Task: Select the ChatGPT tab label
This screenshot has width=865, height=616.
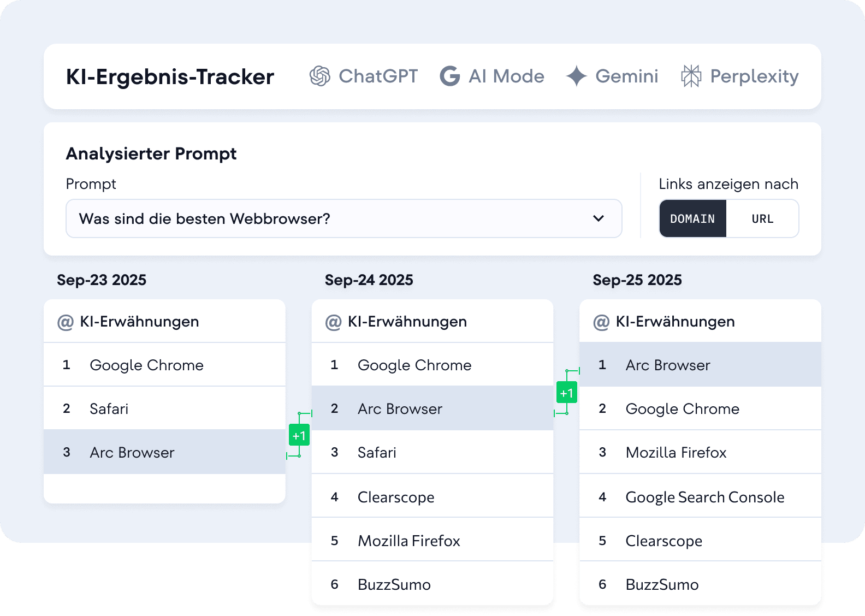Action: point(378,76)
